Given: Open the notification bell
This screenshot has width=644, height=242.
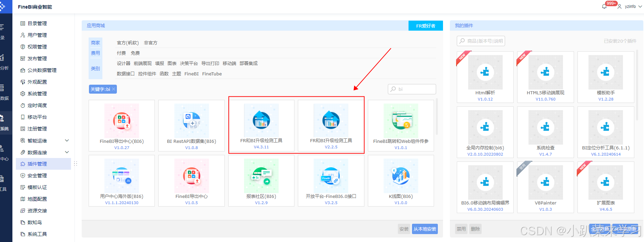Looking at the screenshot, I should point(604,7).
